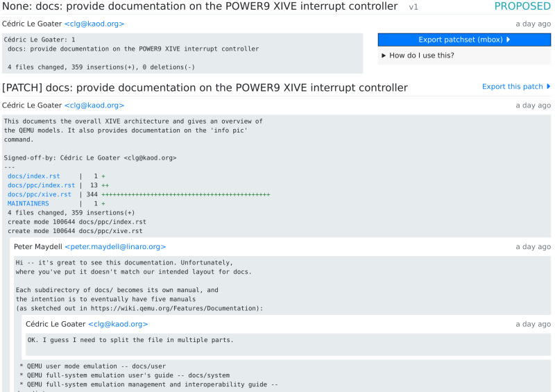Open docs/ppc/index.rst file link
The width and height of the screenshot is (555, 392).
[x=41, y=186]
